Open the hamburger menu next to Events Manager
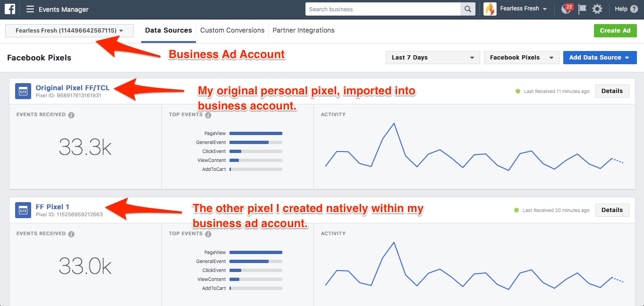The width and height of the screenshot is (644, 306). pyautogui.click(x=30, y=9)
